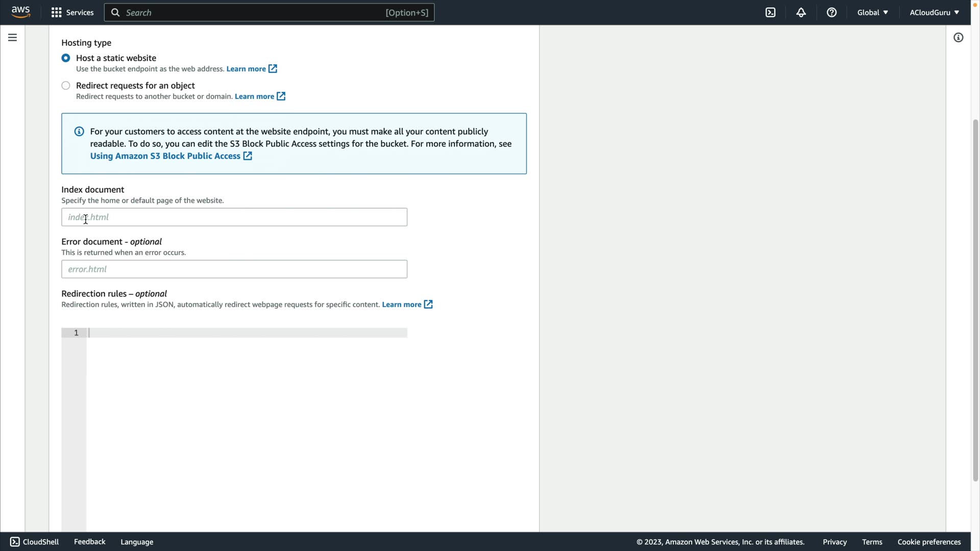Viewport: 980px width, 551px height.
Task: Open the help question mark icon
Action: 831,12
